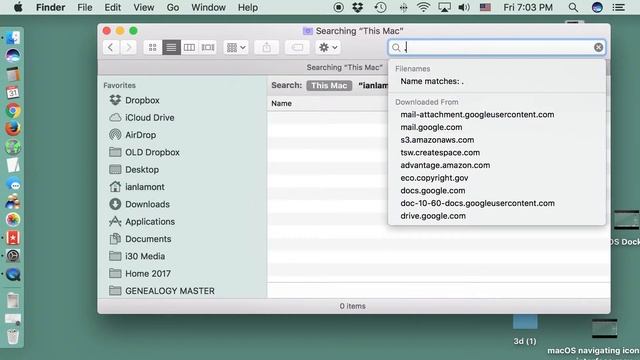The image size is (640, 360).
Task: Open Wi-Fi status menu
Action: pos(423,7)
